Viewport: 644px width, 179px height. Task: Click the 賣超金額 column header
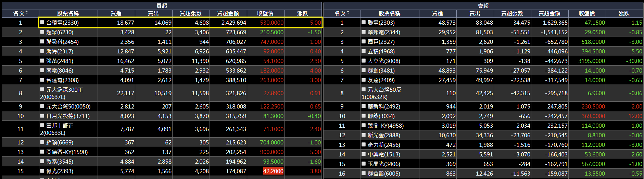click(x=550, y=13)
